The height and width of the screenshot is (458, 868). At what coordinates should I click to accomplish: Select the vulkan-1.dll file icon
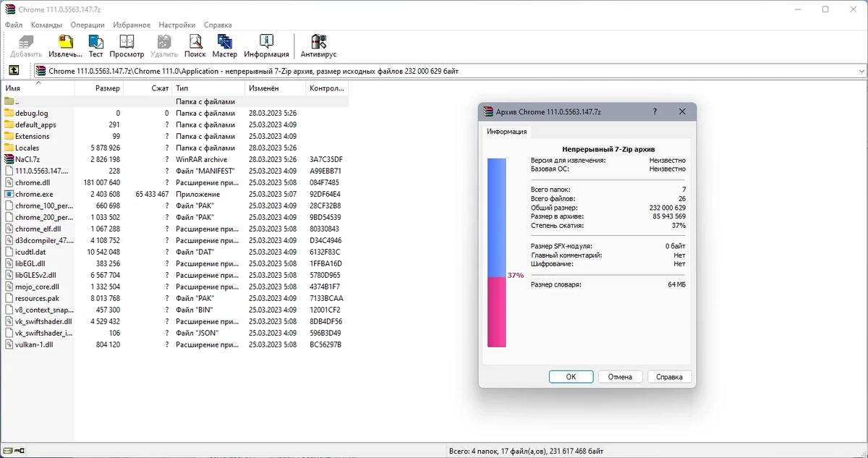[9, 344]
